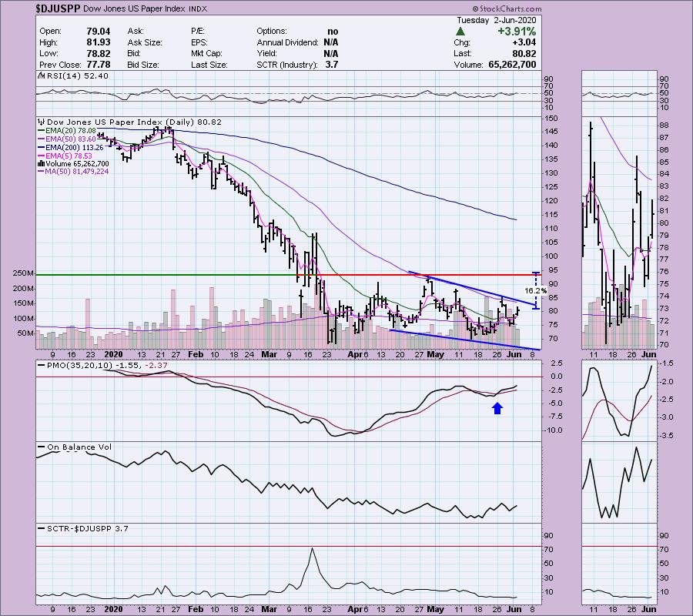Select the Chg value +3.04
Screen dimensions: 693x616
(x=524, y=42)
